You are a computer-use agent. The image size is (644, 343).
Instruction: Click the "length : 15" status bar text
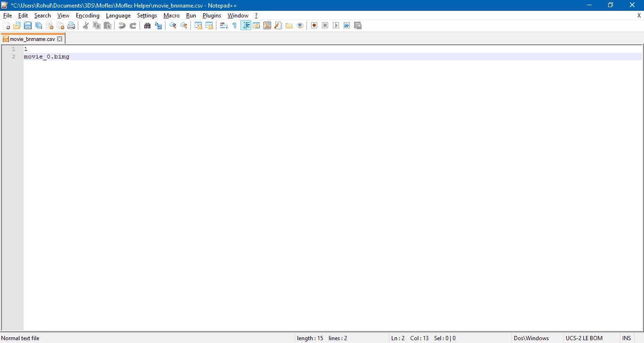pos(310,338)
